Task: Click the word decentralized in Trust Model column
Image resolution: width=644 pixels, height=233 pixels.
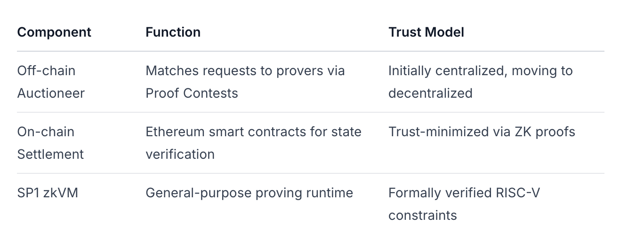Action: [430, 93]
